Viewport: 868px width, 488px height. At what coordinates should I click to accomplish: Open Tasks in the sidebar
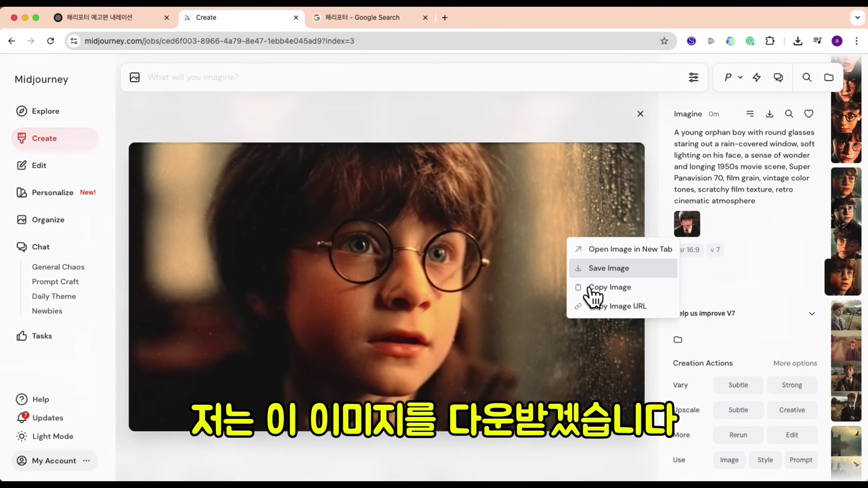coord(34,336)
